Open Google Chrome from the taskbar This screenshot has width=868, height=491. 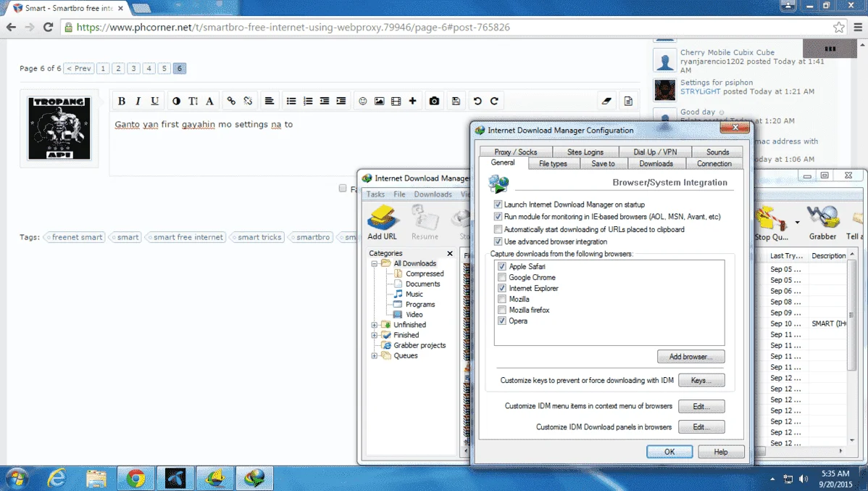pyautogui.click(x=135, y=478)
